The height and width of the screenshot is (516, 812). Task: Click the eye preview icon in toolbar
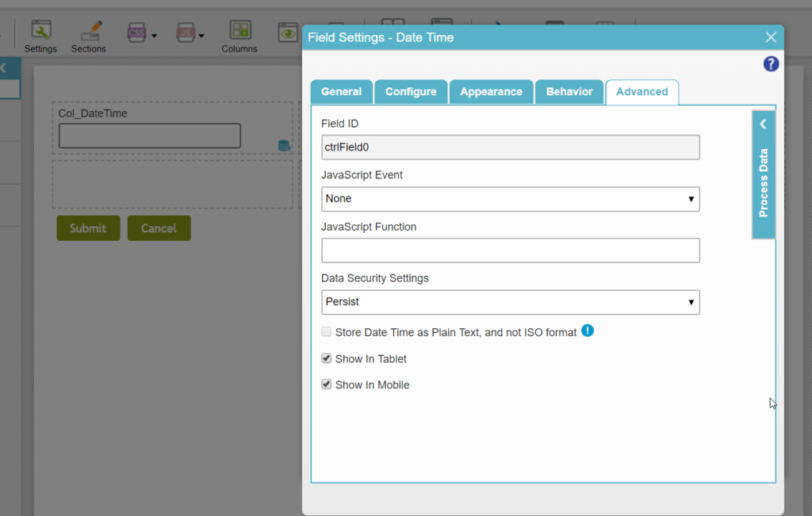287,32
